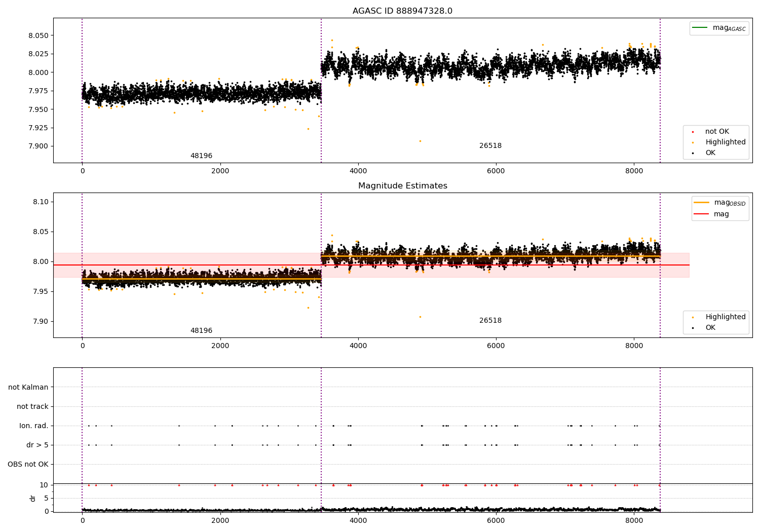Click the 7.950 y-axis tick label
This screenshot has height=532, width=760.
[39, 109]
